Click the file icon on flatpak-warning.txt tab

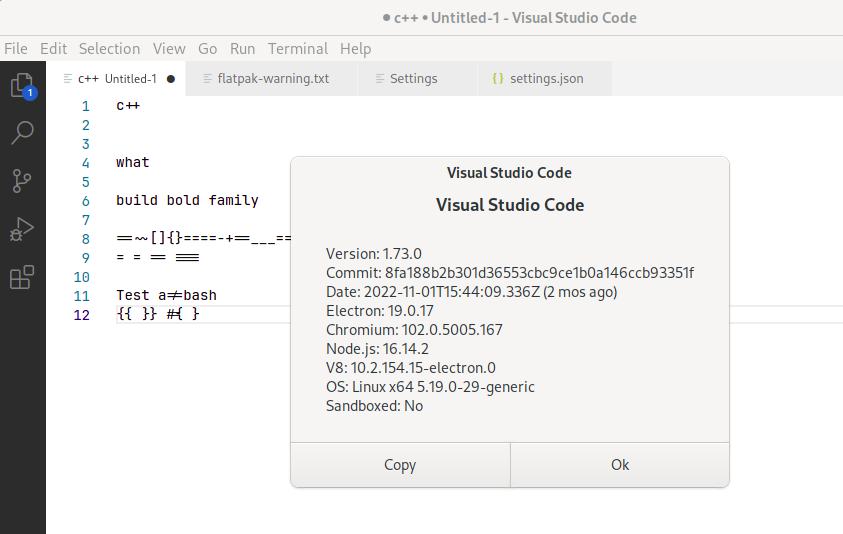[x=207, y=79]
